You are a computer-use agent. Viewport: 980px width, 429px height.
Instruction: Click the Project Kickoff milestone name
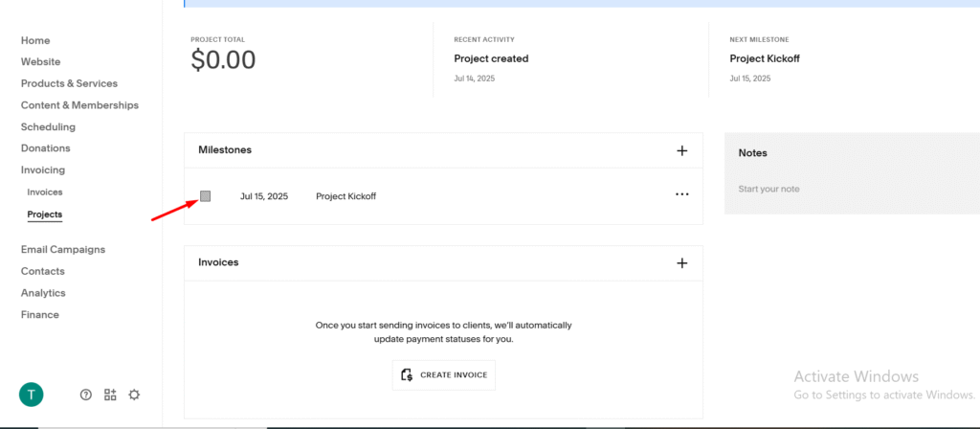345,196
